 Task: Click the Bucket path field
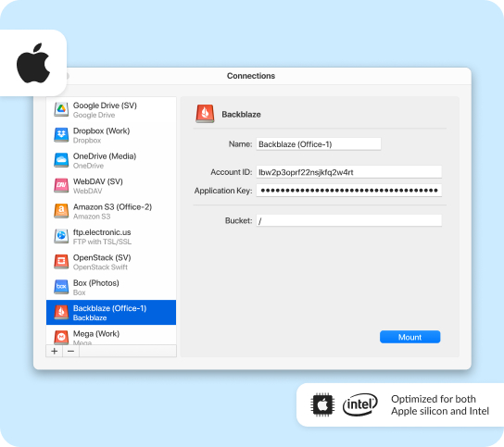point(348,220)
